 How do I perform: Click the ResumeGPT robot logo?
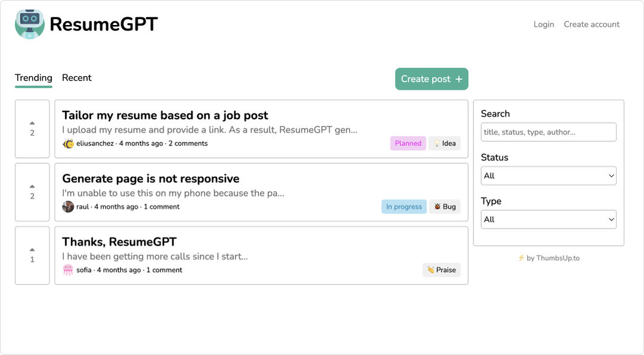click(x=30, y=24)
